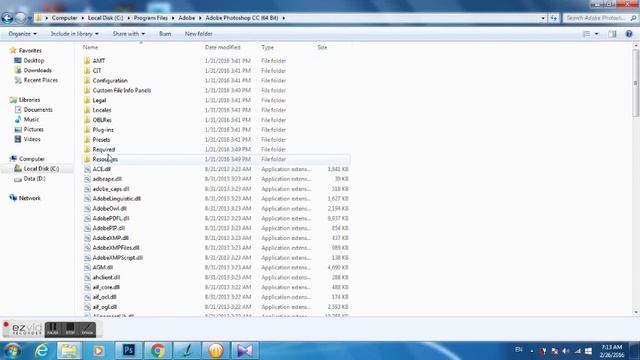The height and width of the screenshot is (360, 640).
Task: Show hidden tray icons arrow
Action: (x=532, y=351)
